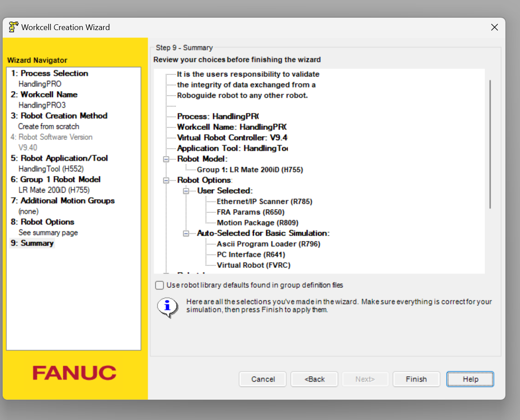This screenshot has width=520, height=420.
Task: Click HandlingPRO3 under Workcell Name
Action: coord(42,105)
